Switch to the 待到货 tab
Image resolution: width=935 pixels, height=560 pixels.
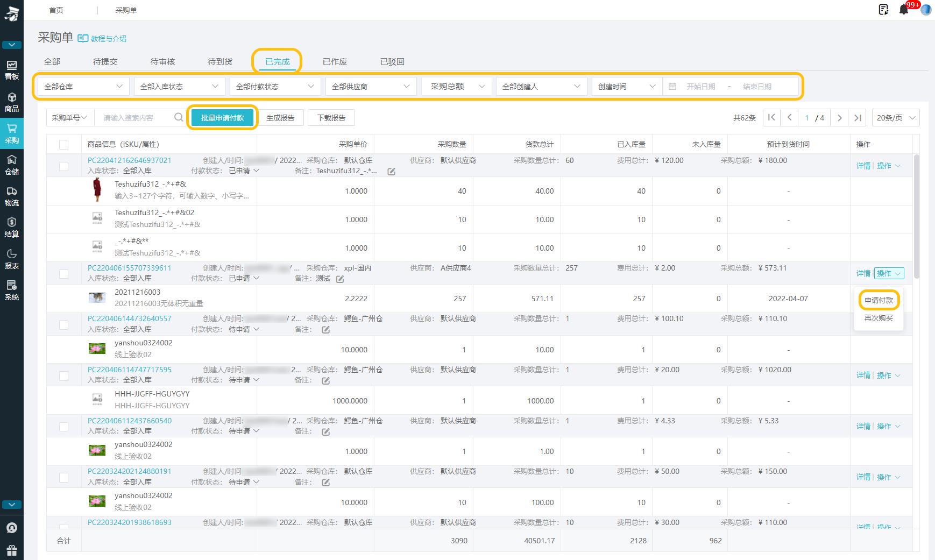(x=220, y=61)
